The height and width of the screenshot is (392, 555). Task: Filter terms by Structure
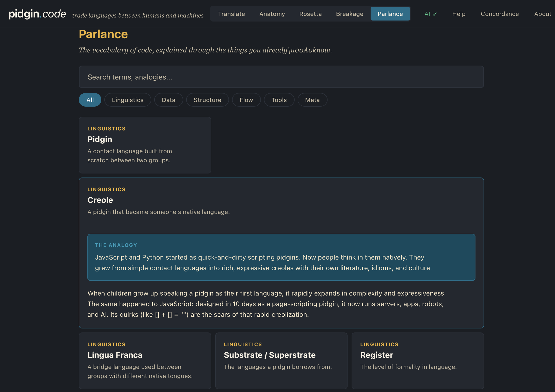(207, 100)
